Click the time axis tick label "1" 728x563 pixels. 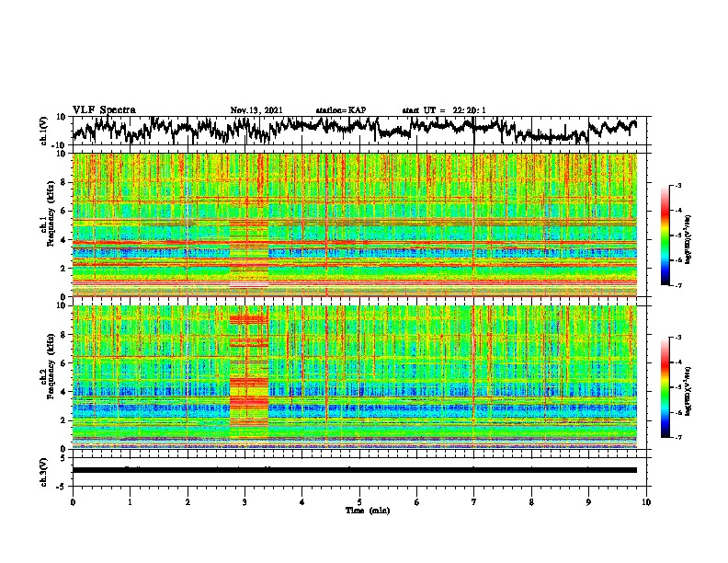(x=130, y=502)
